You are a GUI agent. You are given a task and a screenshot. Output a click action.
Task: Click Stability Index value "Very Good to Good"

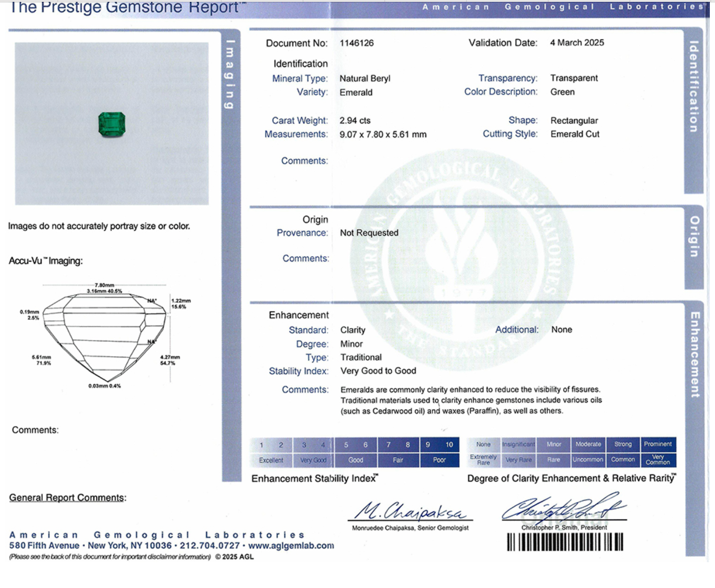tap(378, 371)
